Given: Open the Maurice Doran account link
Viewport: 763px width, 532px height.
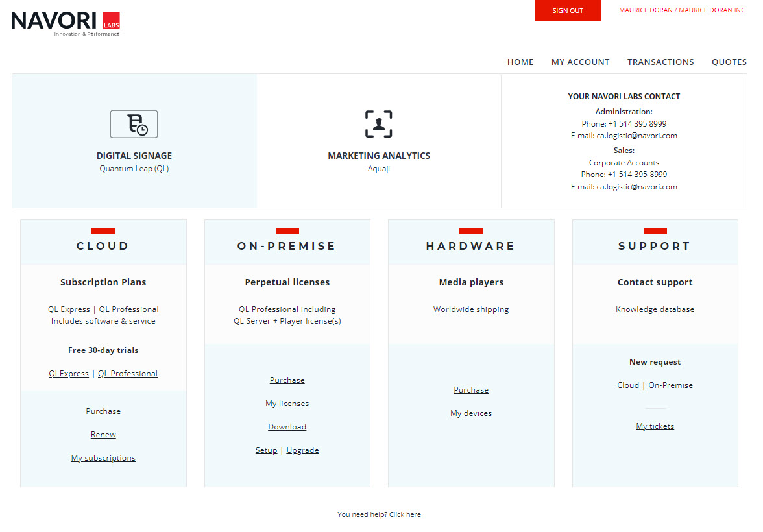Looking at the screenshot, I should 683,10.
